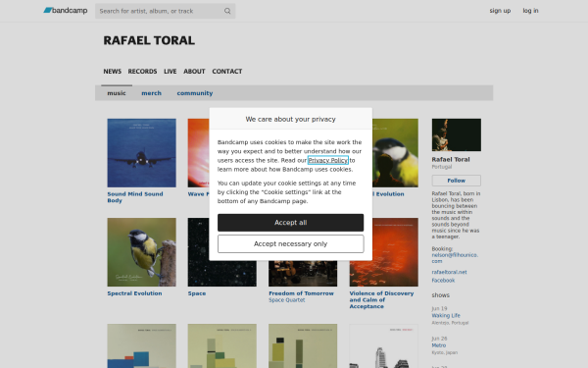
Task: Click the search magnifier icon
Action: coord(227,11)
